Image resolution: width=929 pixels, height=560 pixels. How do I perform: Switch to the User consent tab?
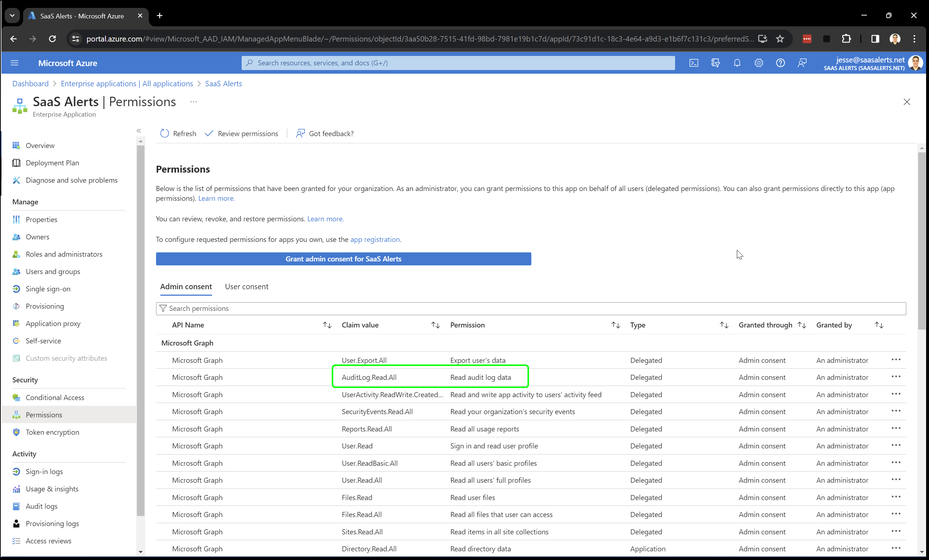(x=247, y=286)
